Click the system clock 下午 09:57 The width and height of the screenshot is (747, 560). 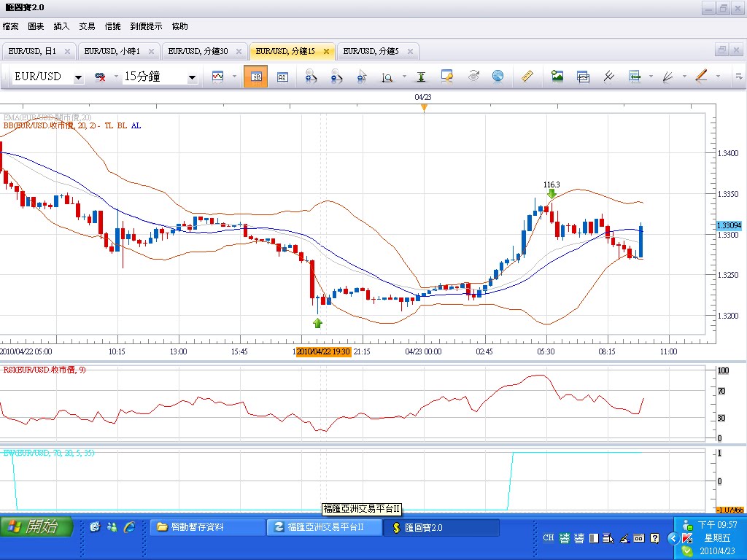point(718,525)
